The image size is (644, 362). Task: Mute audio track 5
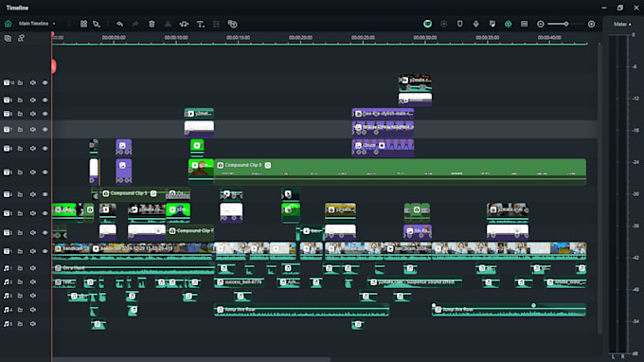[x=33, y=324]
